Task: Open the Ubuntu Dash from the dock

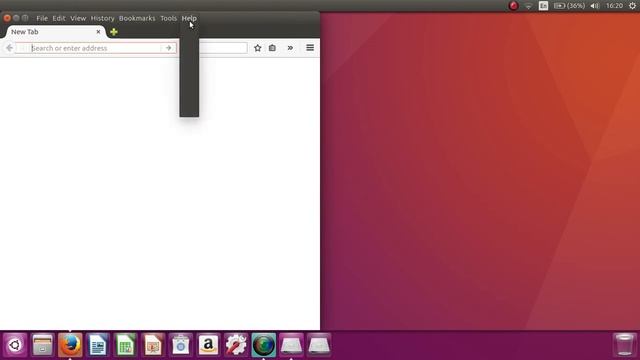Action: pyautogui.click(x=15, y=345)
